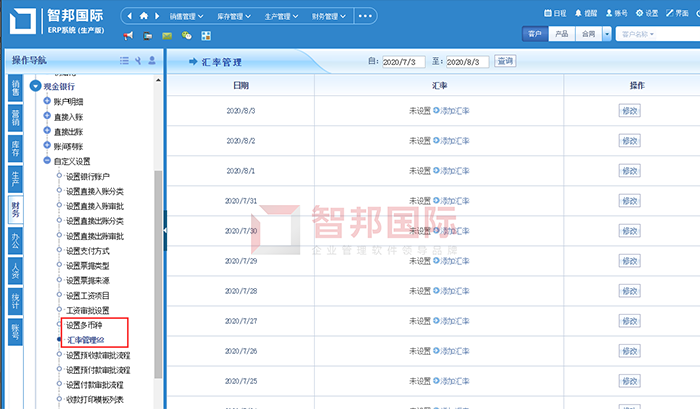Image resolution: width=700 pixels, height=409 pixels.
Task: Click the home icon in top navigation
Action: (143, 16)
